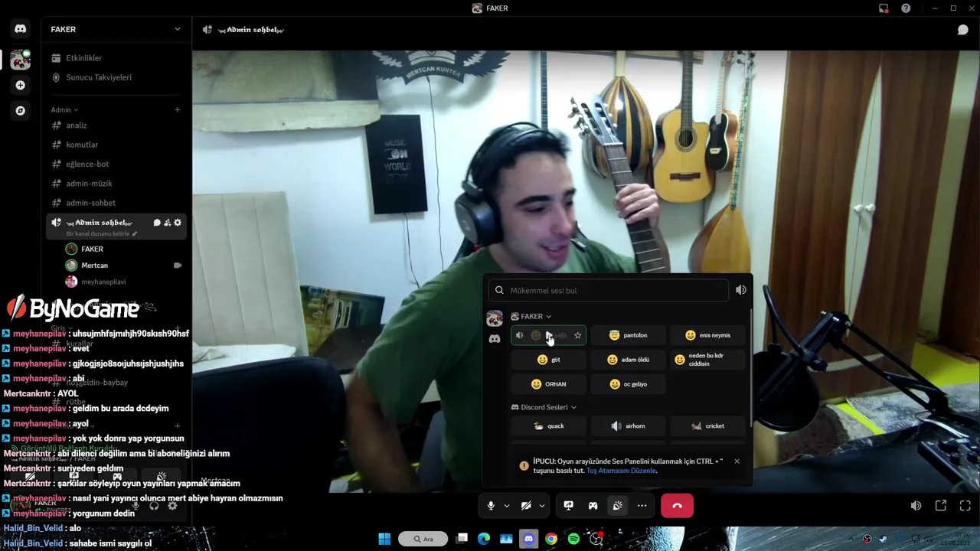
Task: Add a new server with plus icon
Action: coord(21,85)
